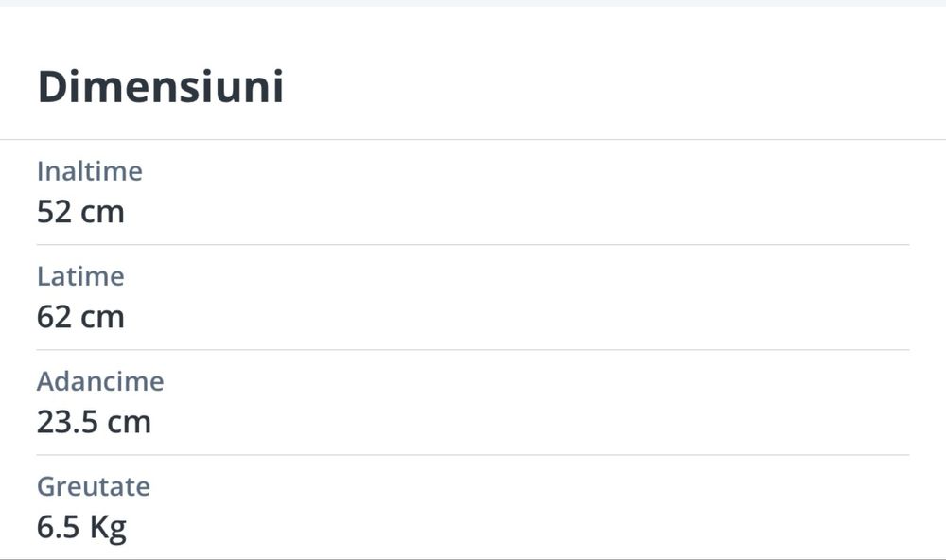Select the Adancime label
The height and width of the screenshot is (560, 946).
coord(100,381)
